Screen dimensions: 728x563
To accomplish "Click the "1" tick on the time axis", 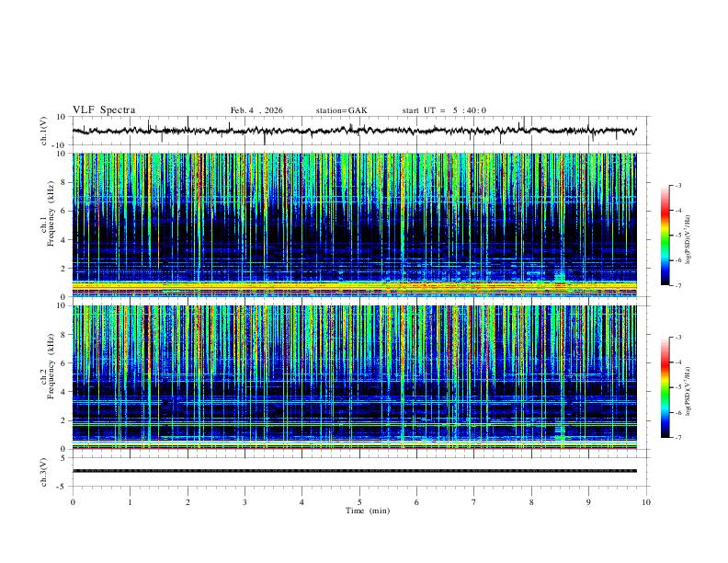I will (130, 502).
